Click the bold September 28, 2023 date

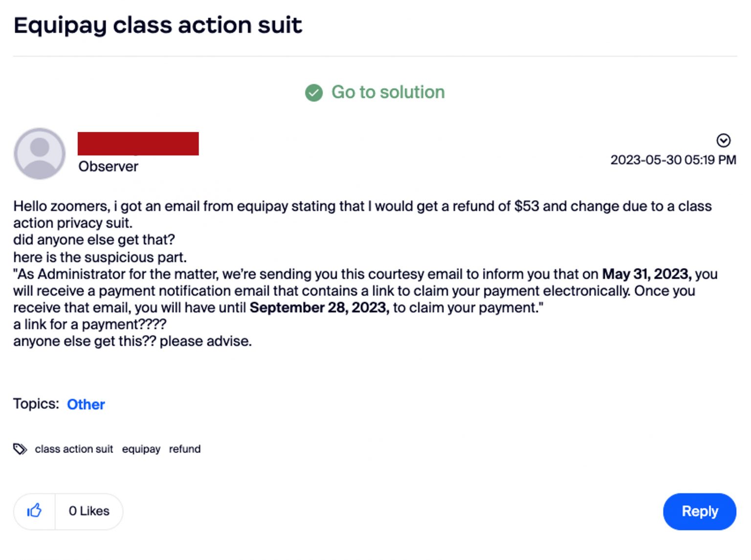[319, 308]
